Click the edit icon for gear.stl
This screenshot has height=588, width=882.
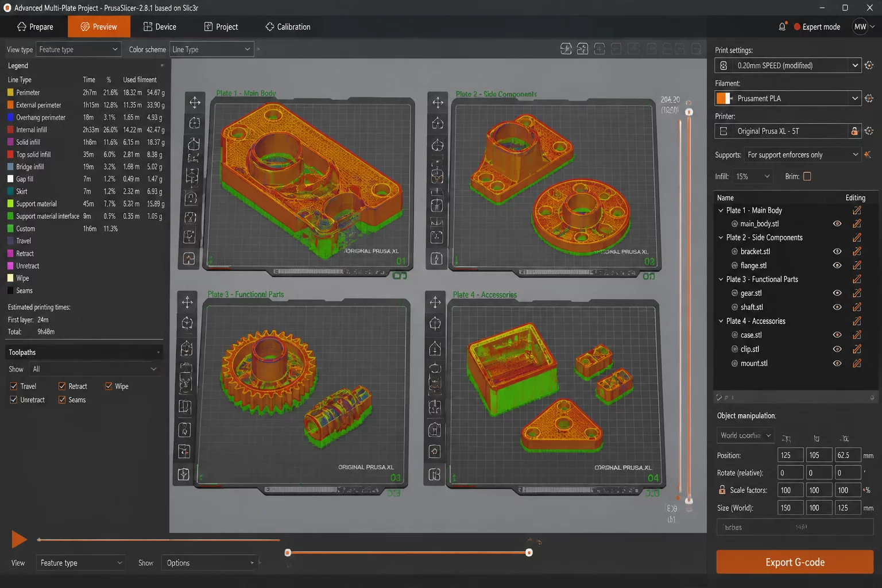pyautogui.click(x=857, y=293)
